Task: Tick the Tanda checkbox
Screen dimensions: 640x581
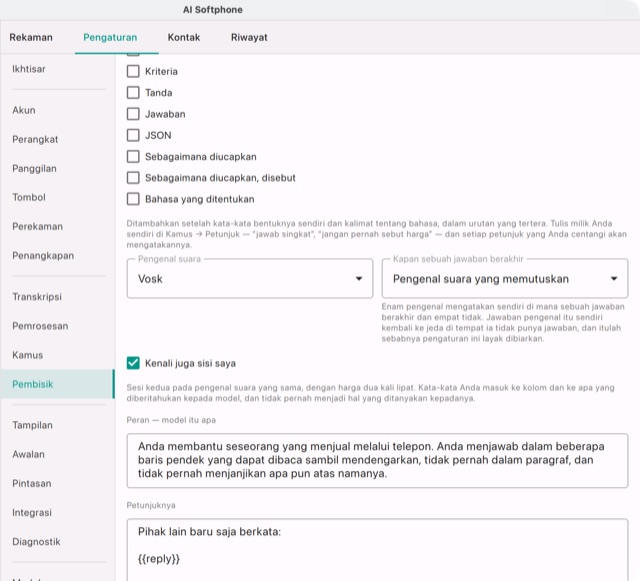Action: [133, 93]
